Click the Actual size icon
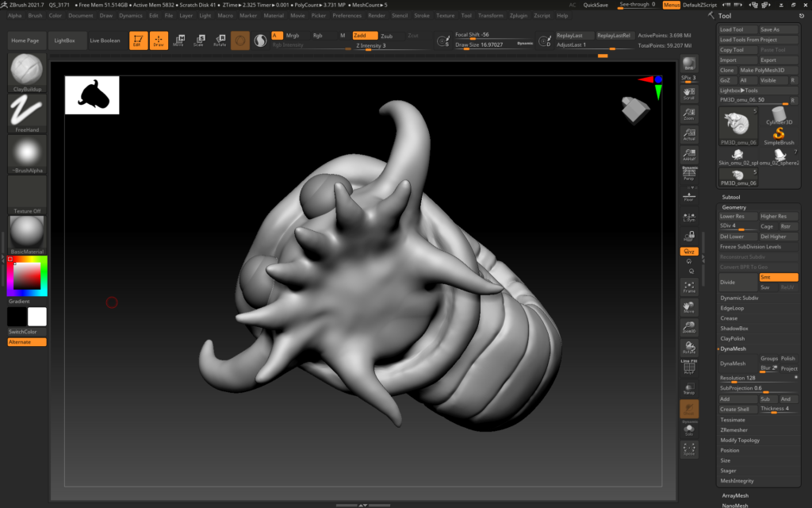 tap(689, 134)
